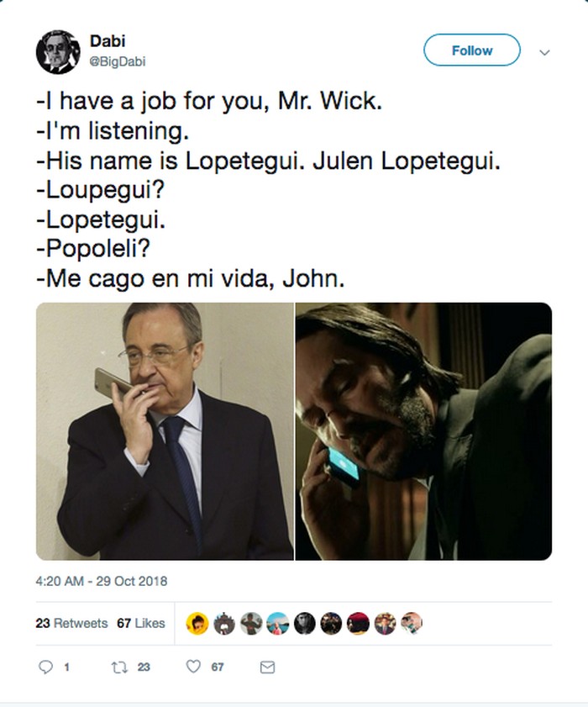
Task: Click the reply speech bubble icon
Action: coord(46,667)
